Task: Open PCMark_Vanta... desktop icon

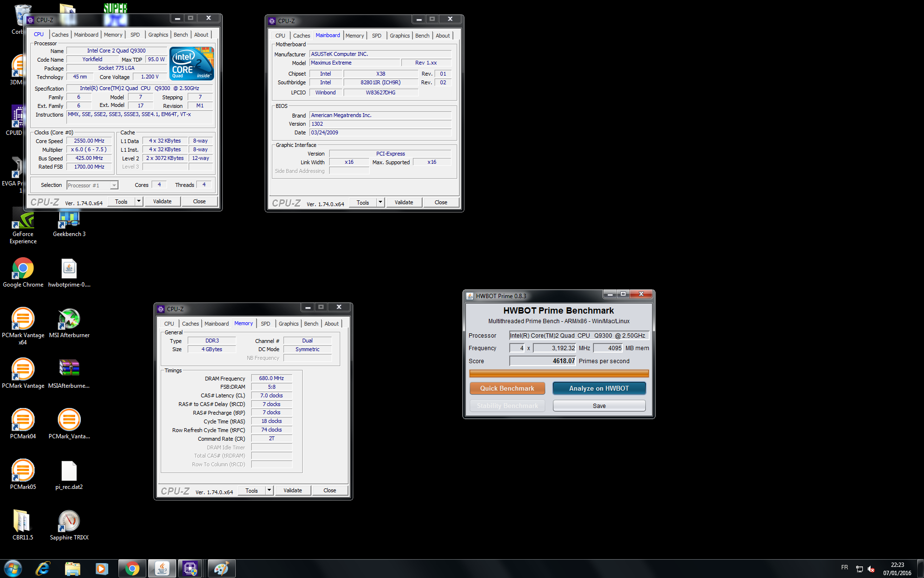Action: (x=69, y=424)
